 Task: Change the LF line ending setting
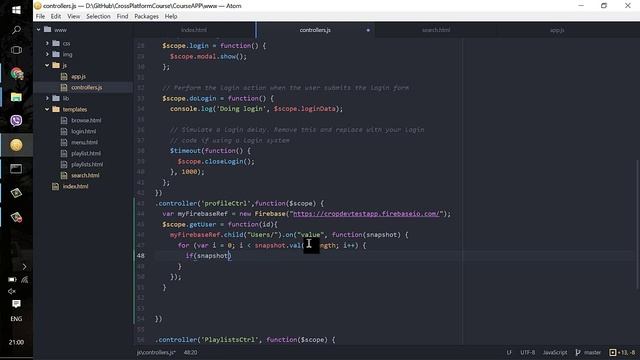click(509, 352)
